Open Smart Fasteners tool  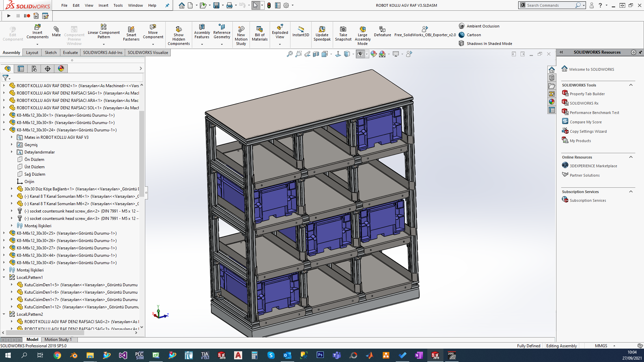[131, 29]
